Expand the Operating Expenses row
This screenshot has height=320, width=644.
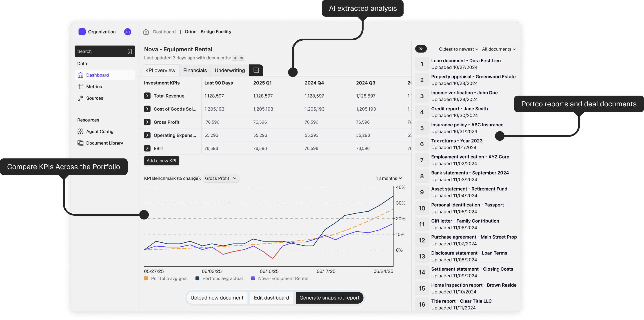(147, 135)
